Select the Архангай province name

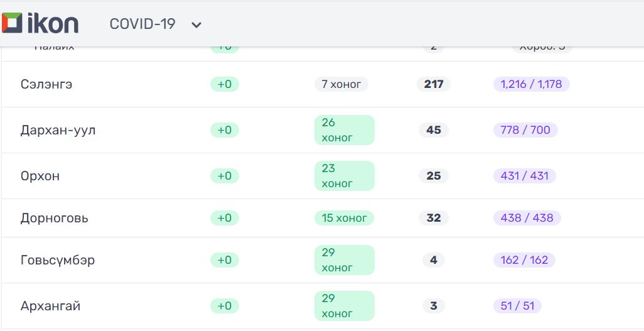click(51, 306)
